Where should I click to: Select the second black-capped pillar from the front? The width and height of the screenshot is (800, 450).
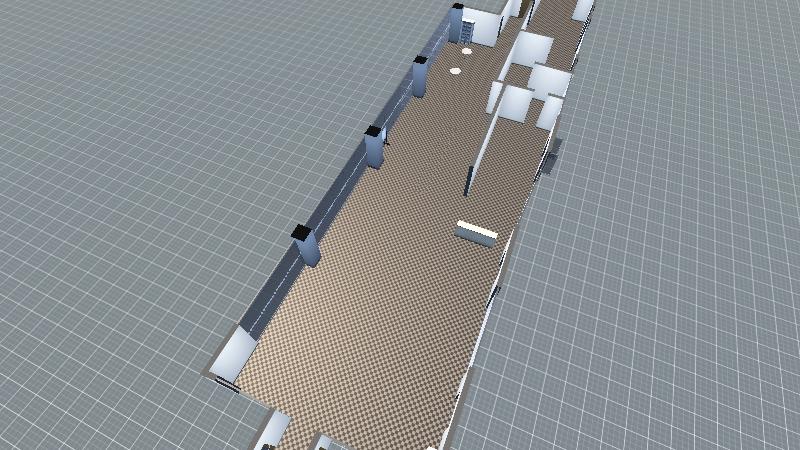[x=375, y=147]
